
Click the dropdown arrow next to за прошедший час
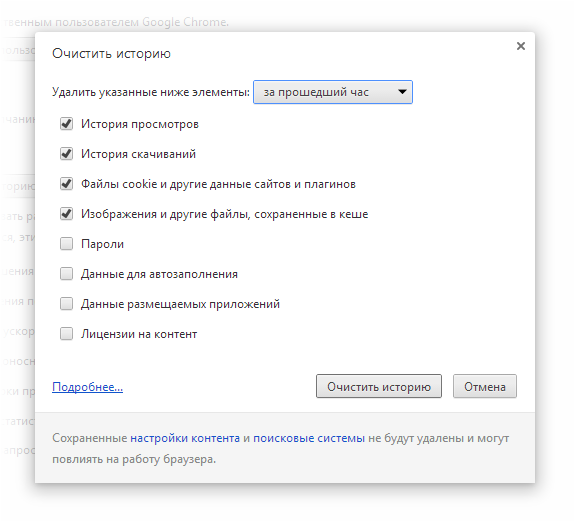[x=402, y=92]
